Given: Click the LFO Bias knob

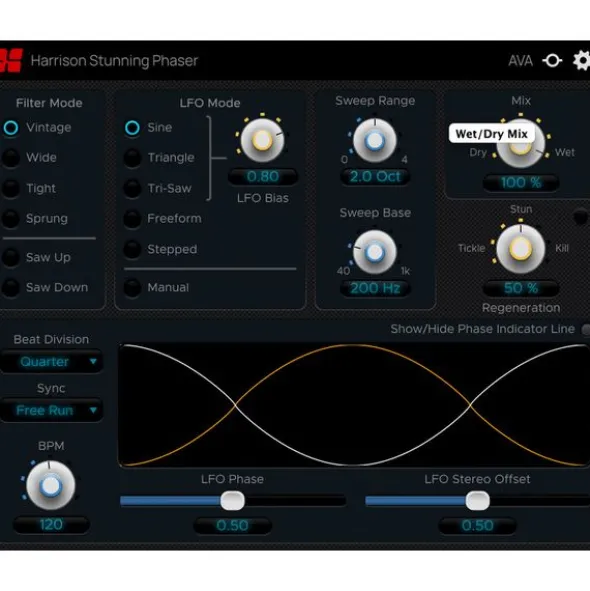Looking at the screenshot, I should click(262, 140).
